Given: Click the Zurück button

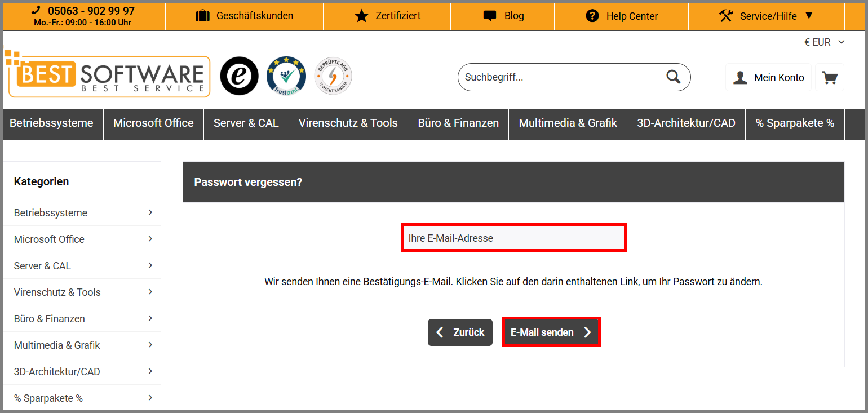Looking at the screenshot, I should tap(460, 332).
